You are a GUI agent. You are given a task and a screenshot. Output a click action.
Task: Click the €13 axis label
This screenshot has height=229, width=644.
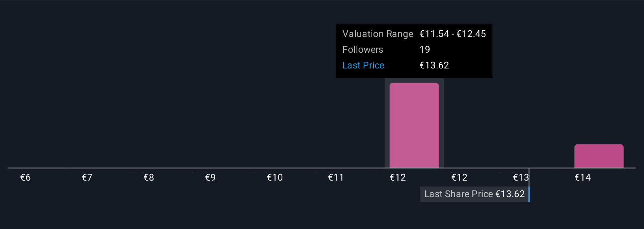tap(521, 177)
